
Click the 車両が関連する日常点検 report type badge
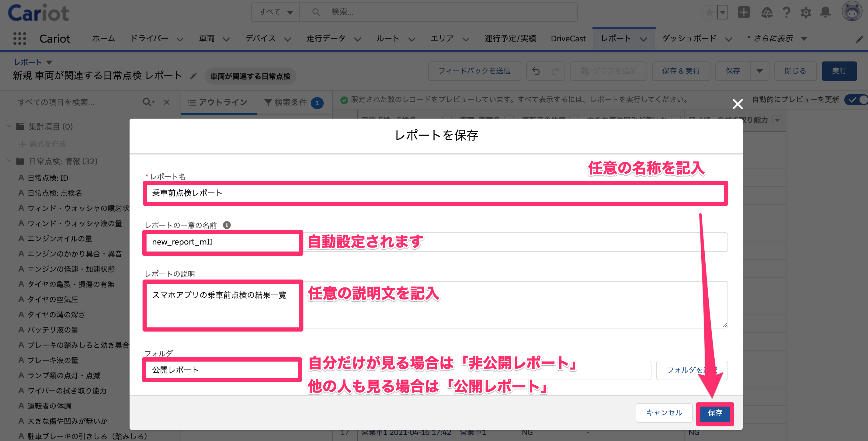point(250,76)
